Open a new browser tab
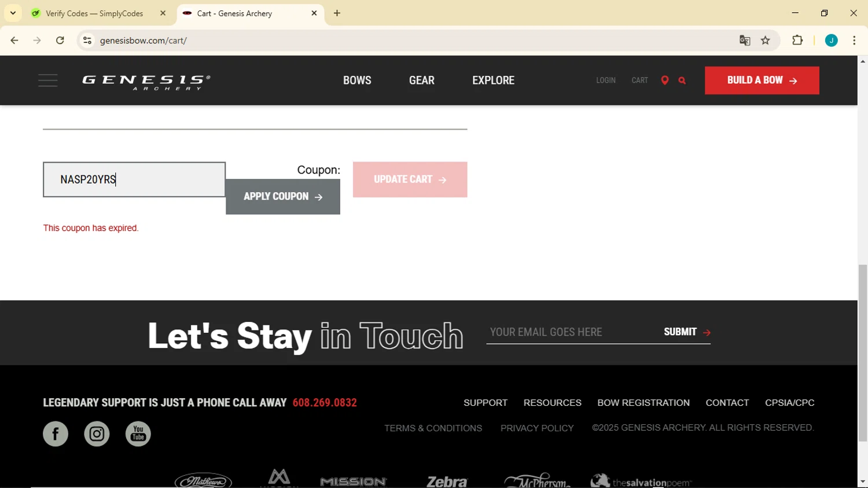The height and width of the screenshot is (488, 868). (337, 13)
